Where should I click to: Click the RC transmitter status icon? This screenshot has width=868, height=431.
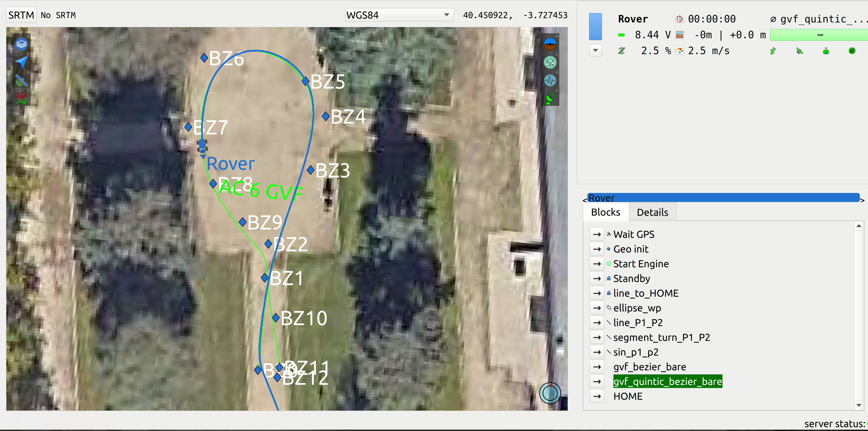coord(826,51)
